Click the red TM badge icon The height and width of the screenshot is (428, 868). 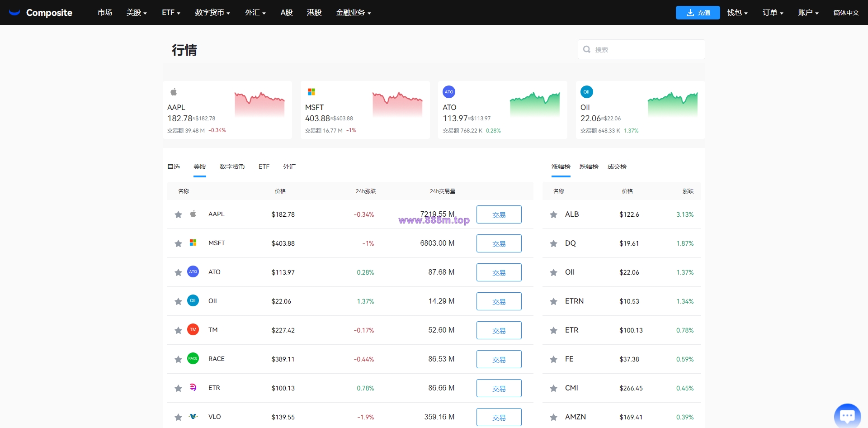193,329
